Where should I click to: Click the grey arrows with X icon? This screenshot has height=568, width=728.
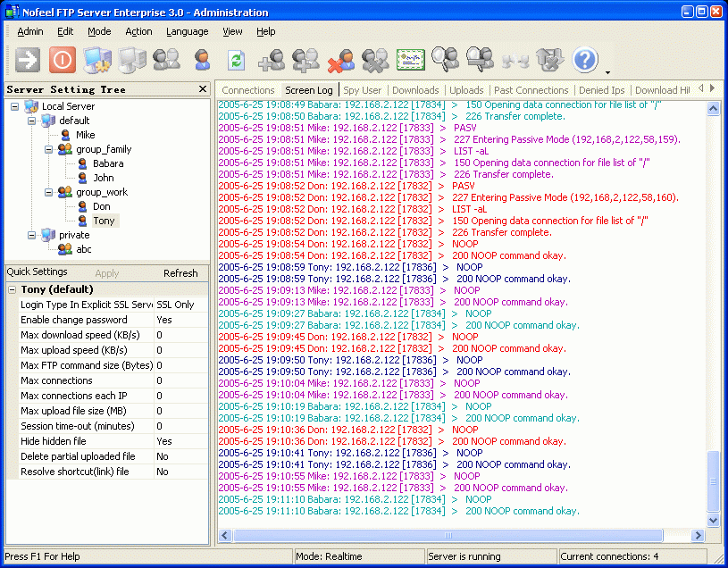550,60
